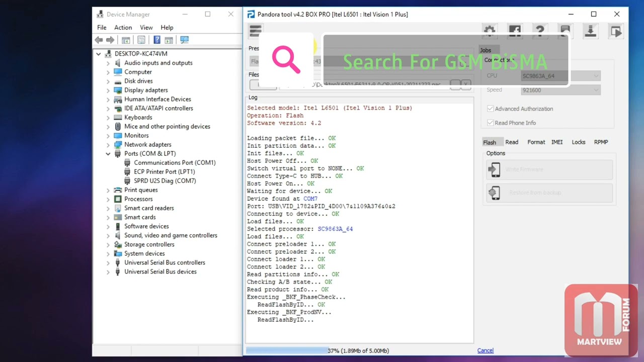Expand the Smart card readers node
The height and width of the screenshot is (362, 644).
coord(108,208)
